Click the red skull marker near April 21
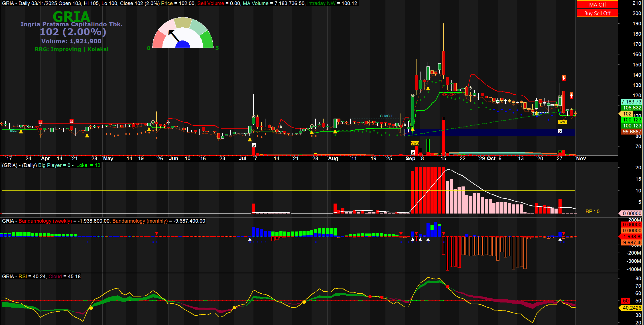 point(71,121)
